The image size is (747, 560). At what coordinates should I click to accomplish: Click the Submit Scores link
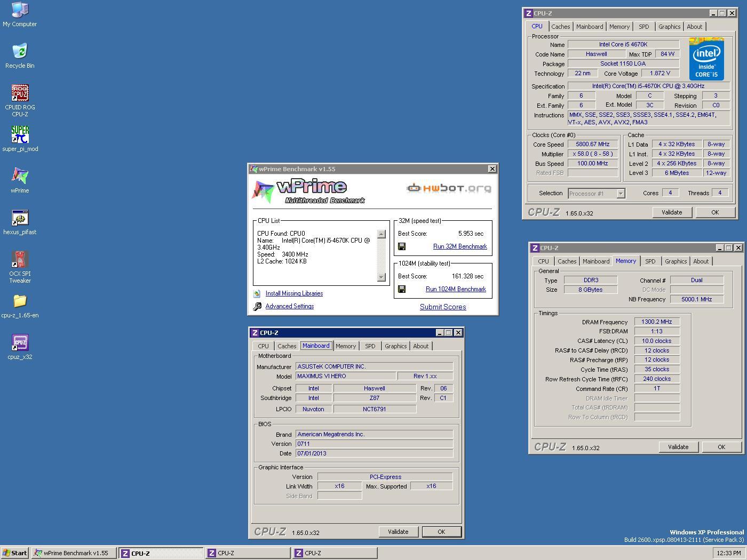point(443,307)
